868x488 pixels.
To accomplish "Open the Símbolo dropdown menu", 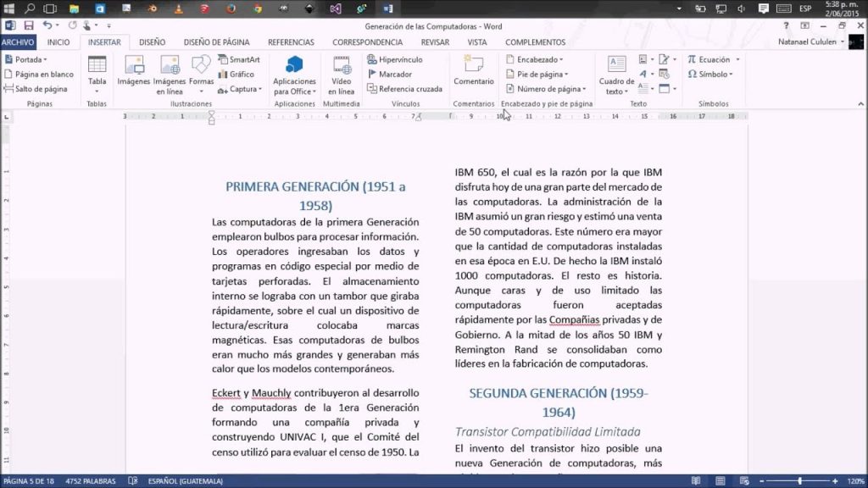I will [712, 74].
